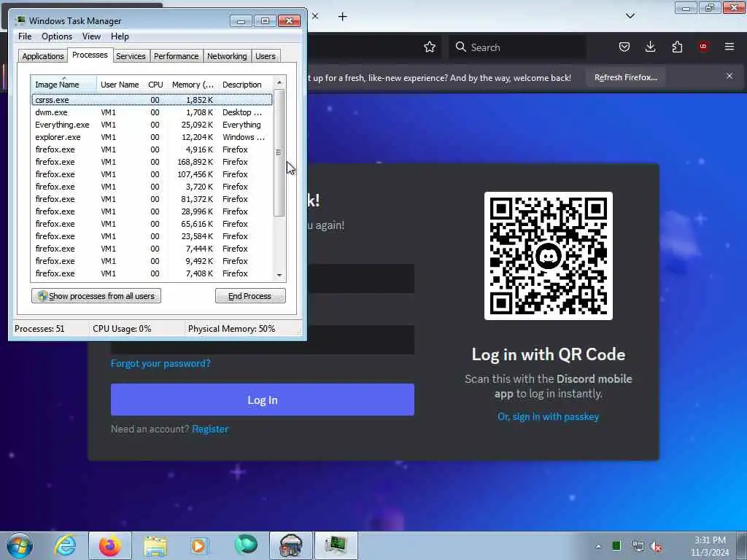Click process list scrollbar down arrow
Image resolution: width=747 pixels, height=560 pixels.
pos(279,275)
